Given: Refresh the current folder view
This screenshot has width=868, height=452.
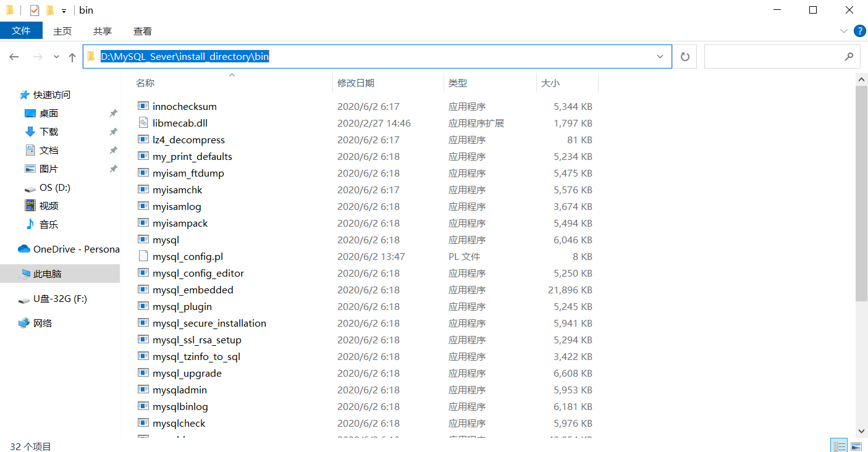Looking at the screenshot, I should [x=685, y=57].
